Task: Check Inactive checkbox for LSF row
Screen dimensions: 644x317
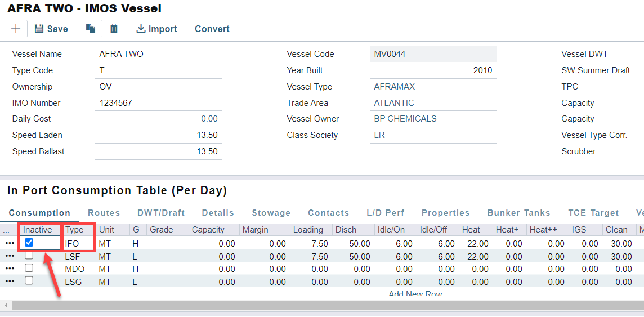Action: 29,256
